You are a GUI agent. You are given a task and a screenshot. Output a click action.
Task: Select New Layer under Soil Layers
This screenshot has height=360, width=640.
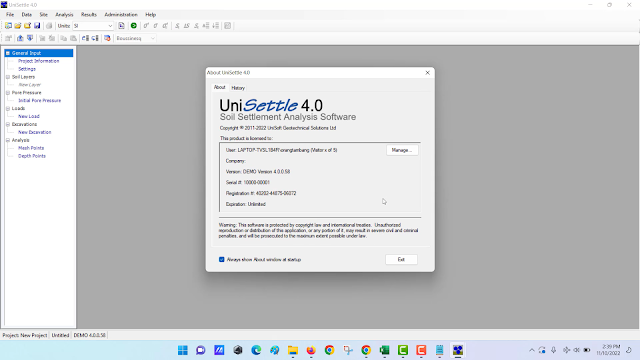(x=30, y=85)
